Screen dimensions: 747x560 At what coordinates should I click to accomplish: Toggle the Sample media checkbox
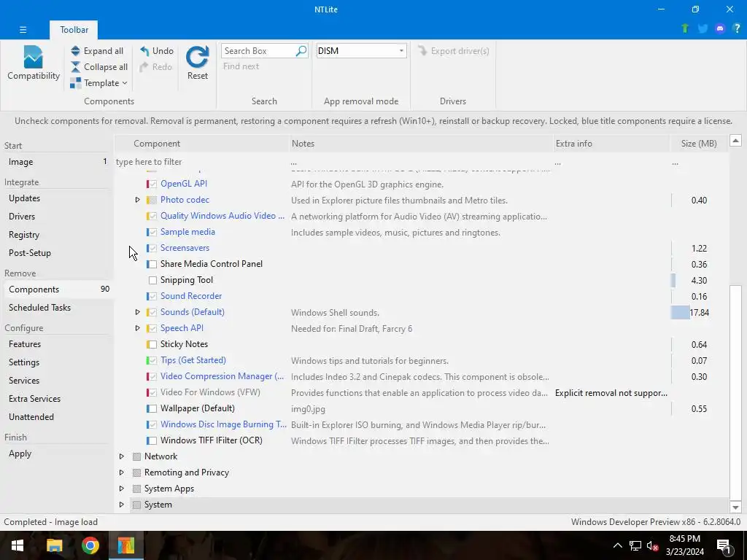click(152, 232)
